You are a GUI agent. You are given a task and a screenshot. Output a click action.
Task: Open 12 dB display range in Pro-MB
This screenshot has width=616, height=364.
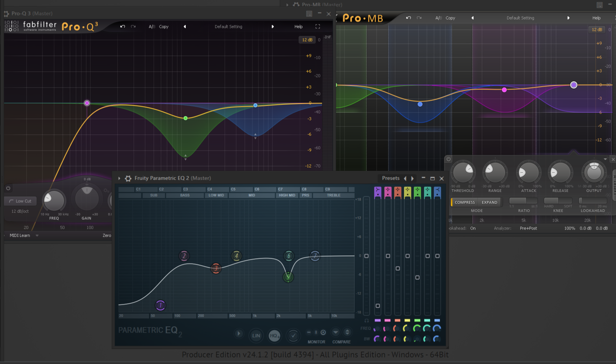click(x=597, y=30)
